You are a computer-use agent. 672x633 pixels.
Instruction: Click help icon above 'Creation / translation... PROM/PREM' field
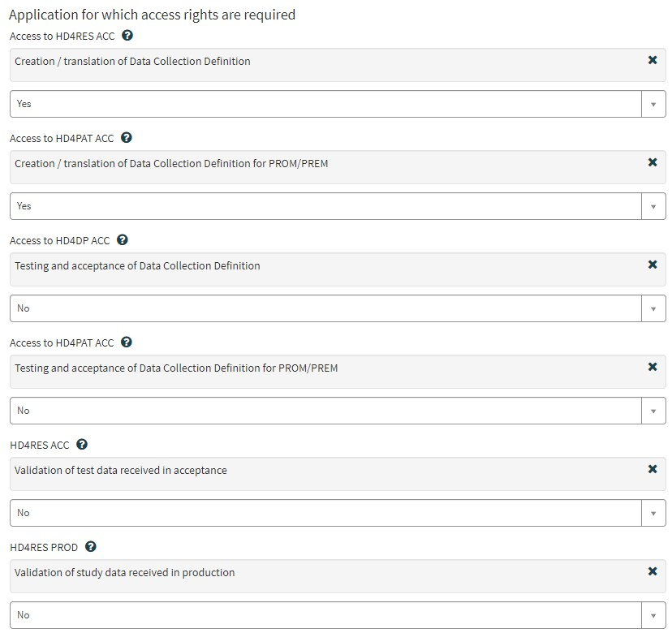127,138
